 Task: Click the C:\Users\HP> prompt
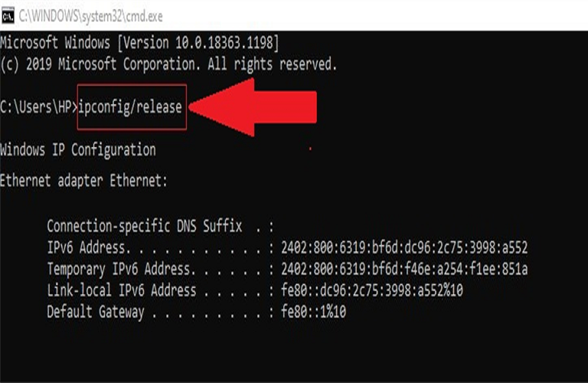coord(38,106)
